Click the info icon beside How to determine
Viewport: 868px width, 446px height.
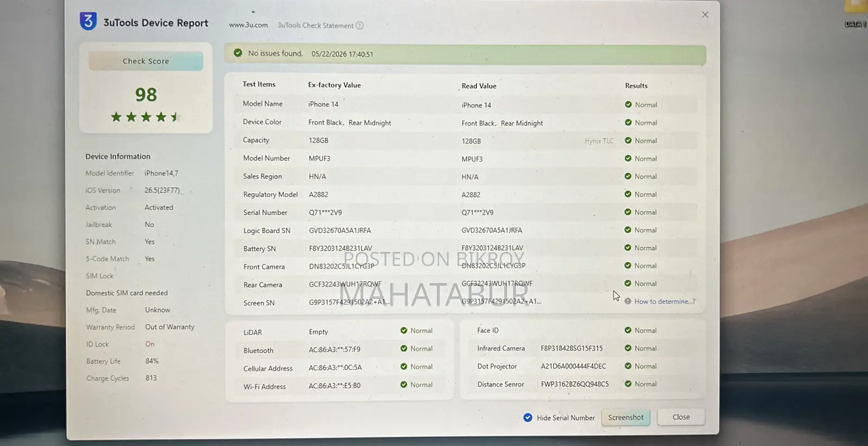point(628,301)
